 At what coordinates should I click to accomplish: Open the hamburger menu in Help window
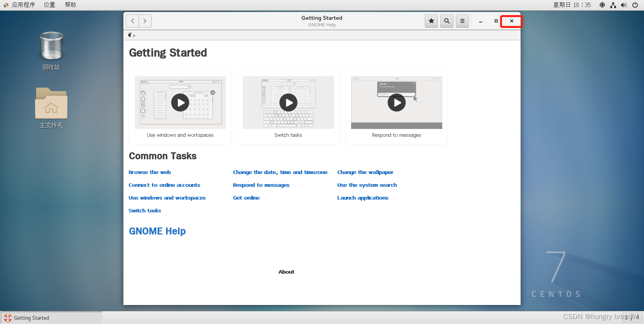point(462,21)
